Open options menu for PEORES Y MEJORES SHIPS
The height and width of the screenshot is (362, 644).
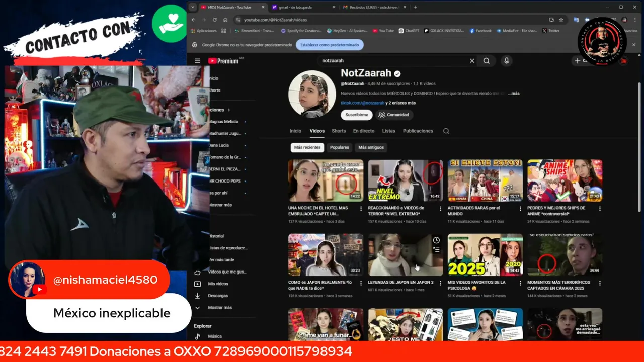tap(599, 209)
